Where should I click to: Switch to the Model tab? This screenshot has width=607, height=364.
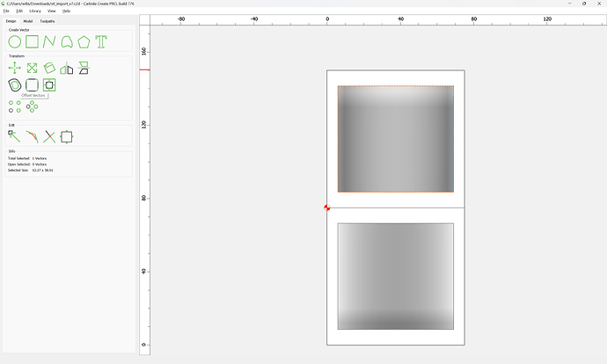point(28,20)
